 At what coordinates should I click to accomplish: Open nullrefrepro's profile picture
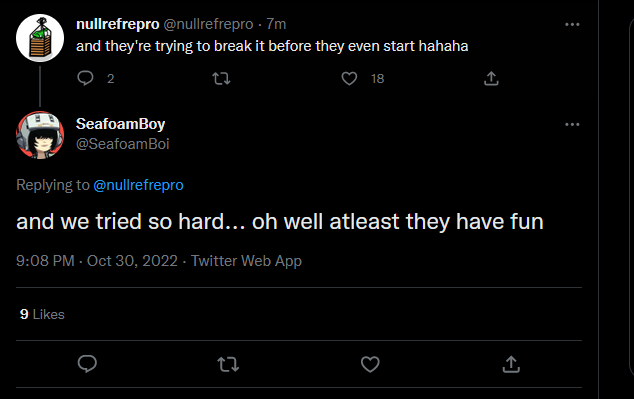(x=40, y=38)
